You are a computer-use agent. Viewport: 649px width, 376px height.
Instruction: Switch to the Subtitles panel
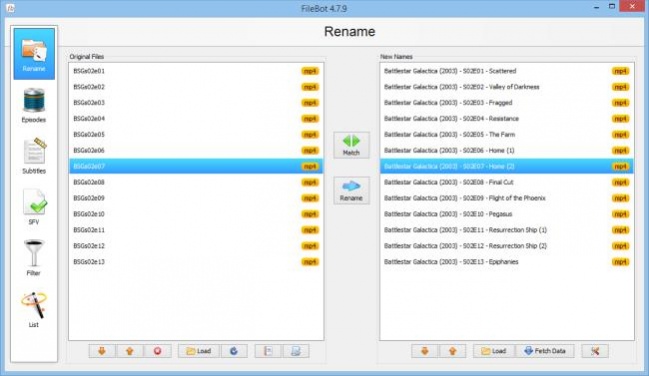pyautogui.click(x=34, y=157)
